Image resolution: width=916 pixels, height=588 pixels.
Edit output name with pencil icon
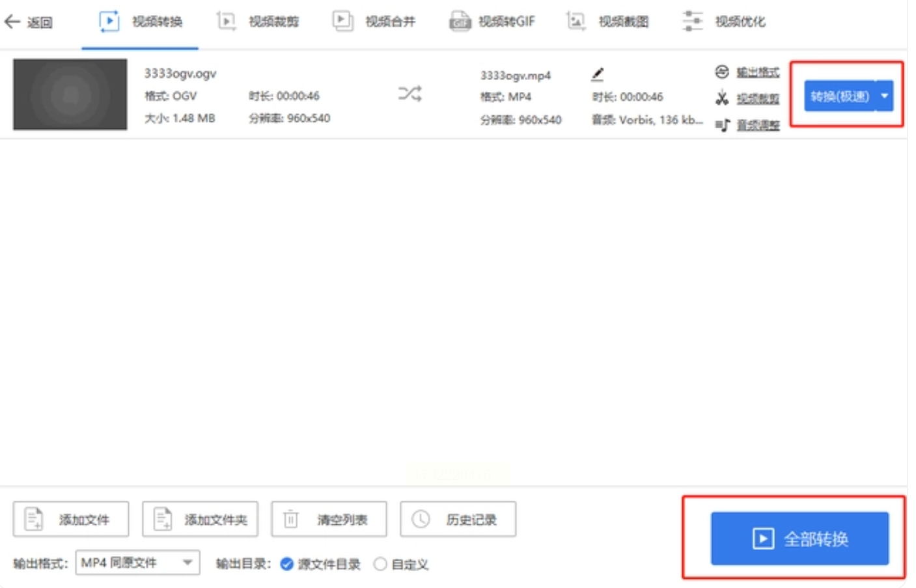pos(597,74)
